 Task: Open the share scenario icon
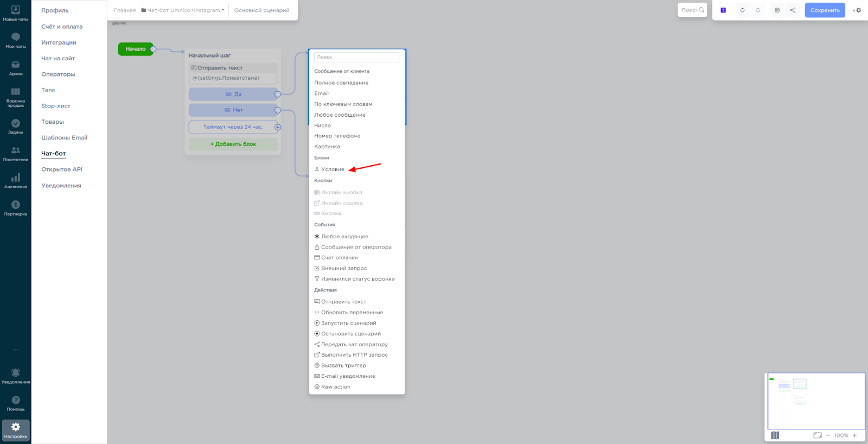(793, 10)
